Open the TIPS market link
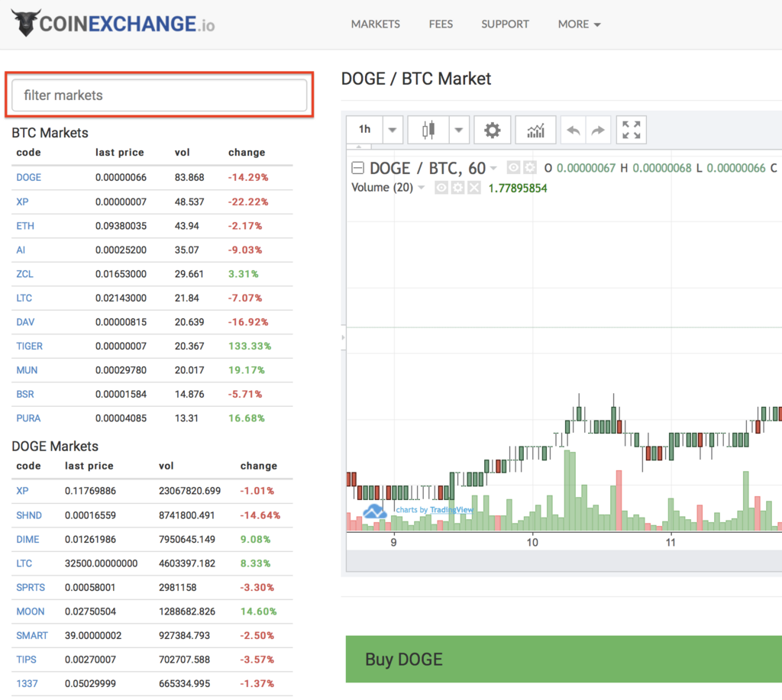 (27, 659)
